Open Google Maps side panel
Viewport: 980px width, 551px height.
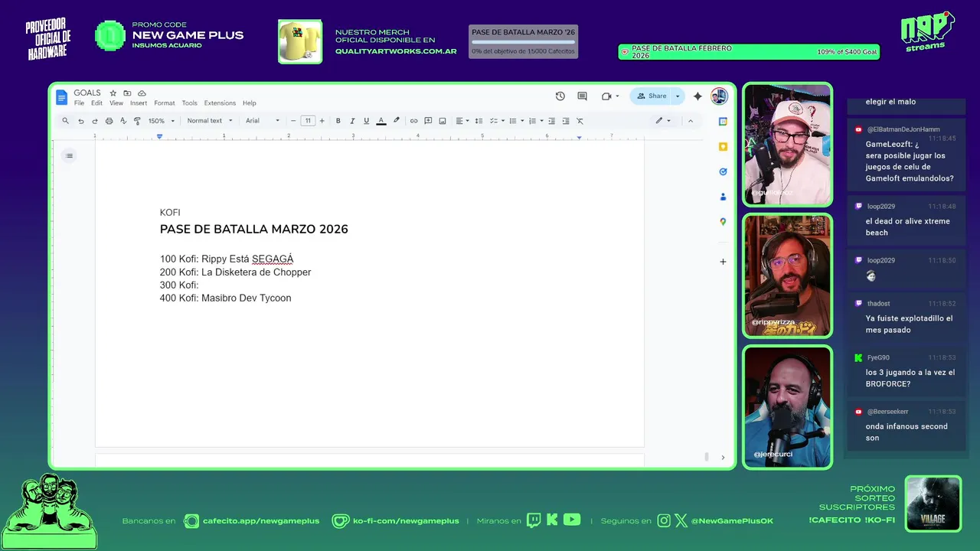(x=723, y=222)
